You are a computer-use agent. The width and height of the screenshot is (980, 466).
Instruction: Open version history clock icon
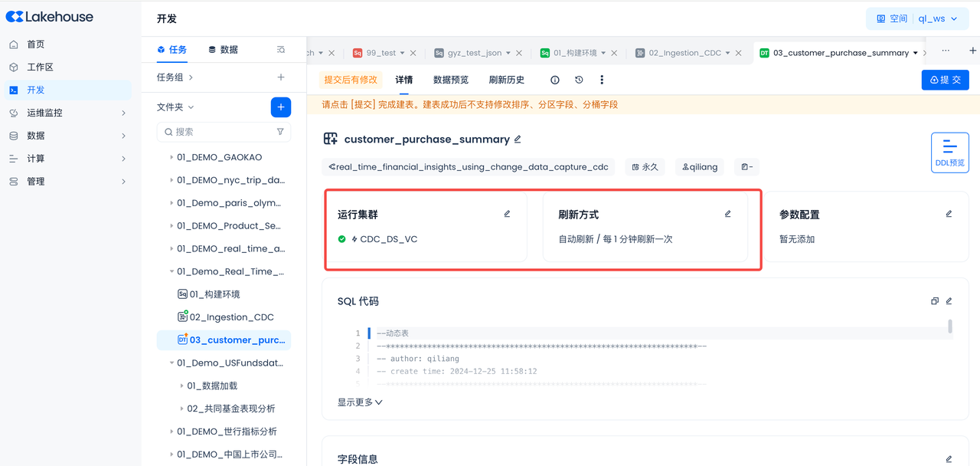(579, 80)
